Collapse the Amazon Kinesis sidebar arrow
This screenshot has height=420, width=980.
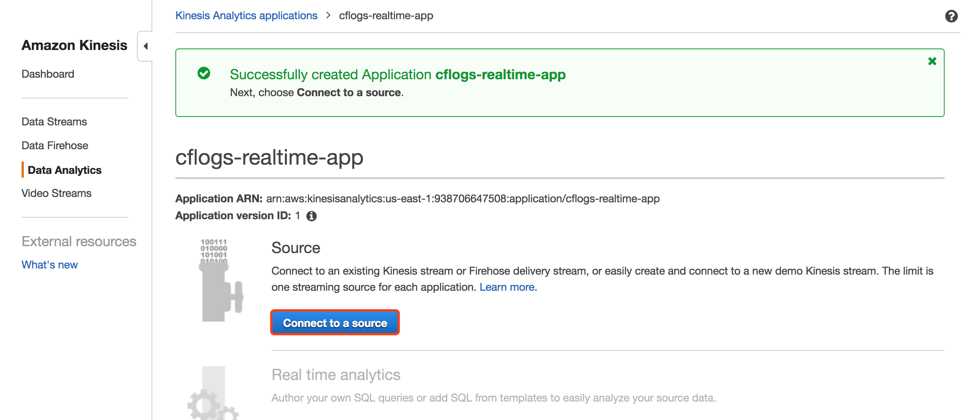pos(145,46)
